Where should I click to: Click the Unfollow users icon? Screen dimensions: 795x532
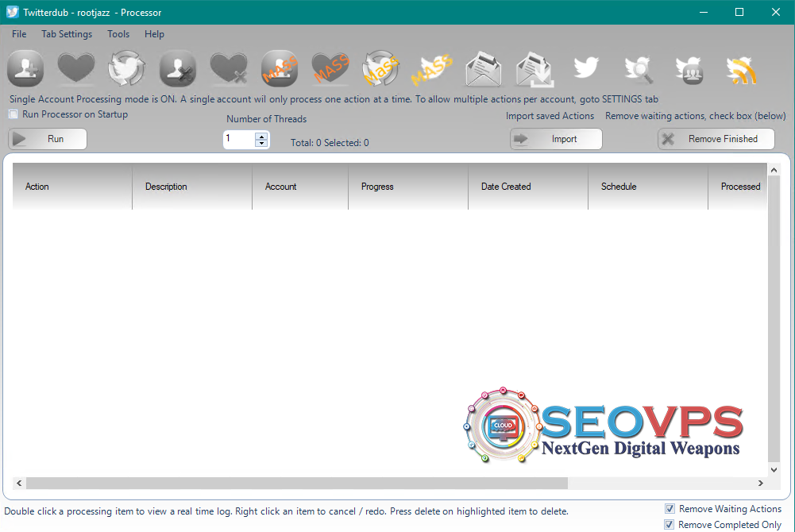tap(177, 68)
